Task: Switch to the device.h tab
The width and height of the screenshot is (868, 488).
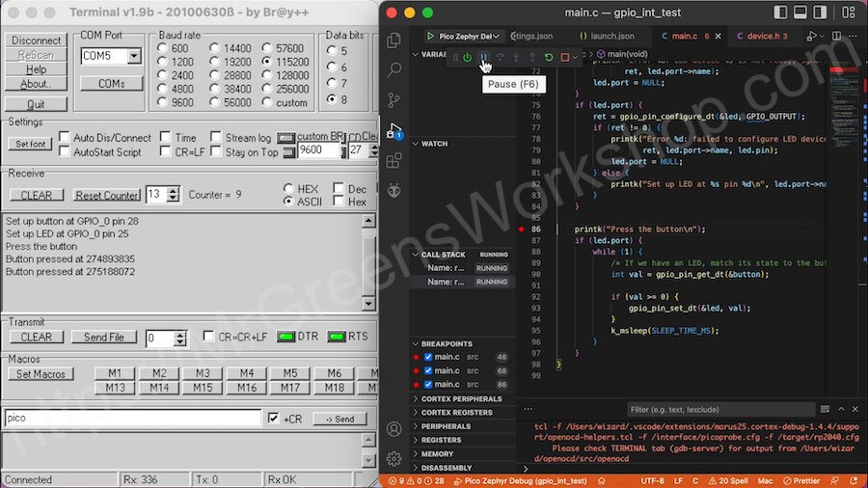Action: coord(762,36)
